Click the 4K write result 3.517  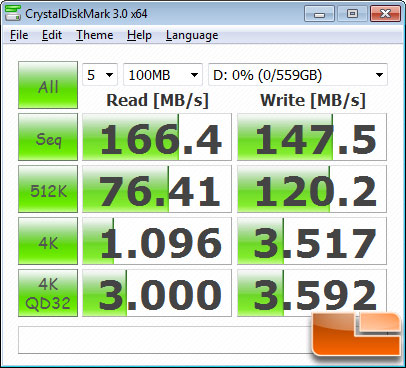click(312, 241)
